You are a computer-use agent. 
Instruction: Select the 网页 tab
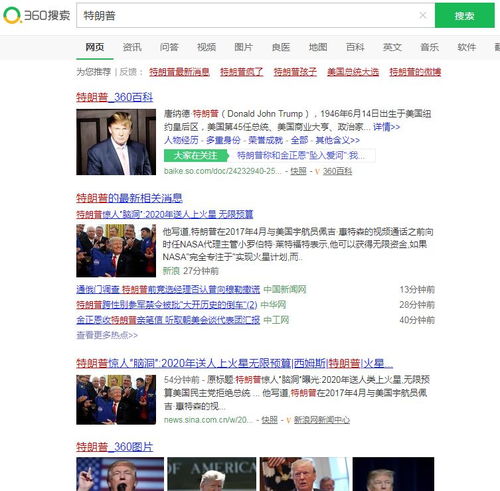point(95,47)
